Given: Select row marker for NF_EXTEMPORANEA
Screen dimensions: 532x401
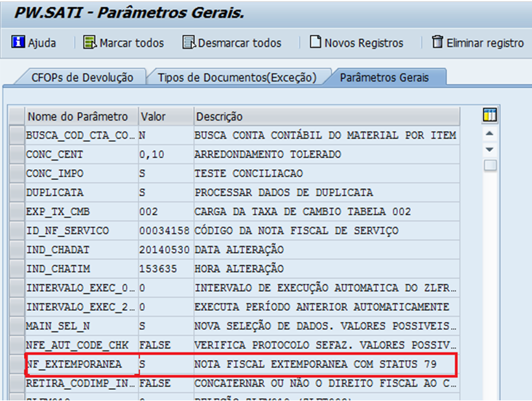Looking at the screenshot, I should pyautogui.click(x=16, y=364).
